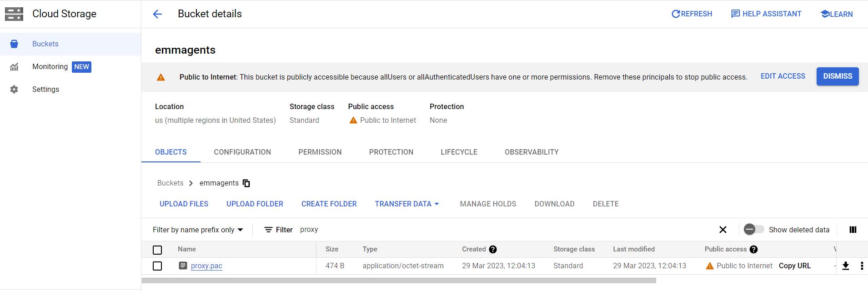Click the help icon beside Public access column
This screenshot has width=868, height=291.
pyautogui.click(x=753, y=249)
